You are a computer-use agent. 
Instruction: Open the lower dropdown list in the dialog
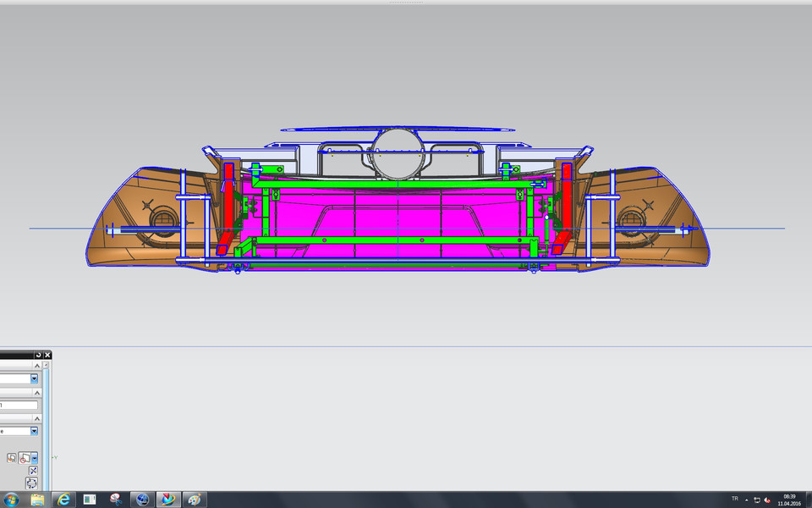[34, 432]
